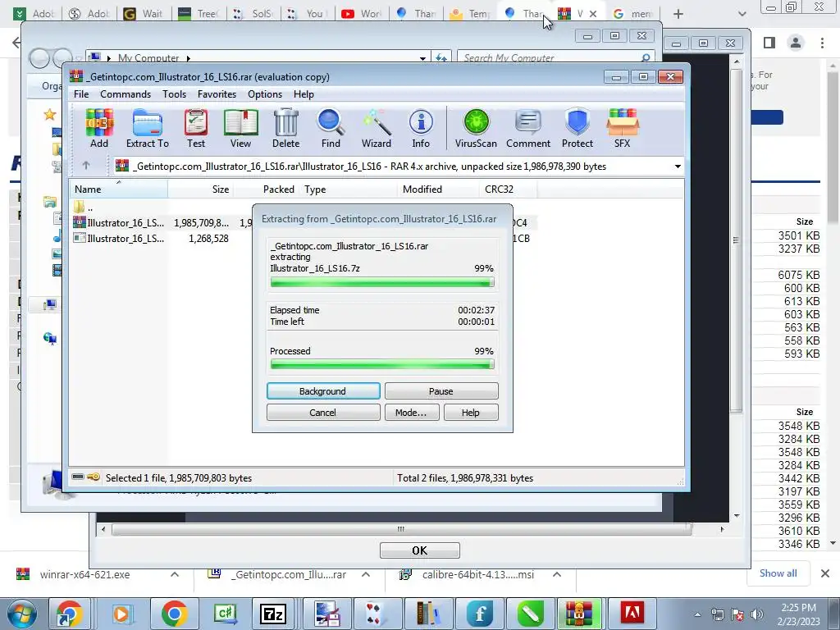Open the View book icon
This screenshot has height=630, width=840.
point(240,129)
